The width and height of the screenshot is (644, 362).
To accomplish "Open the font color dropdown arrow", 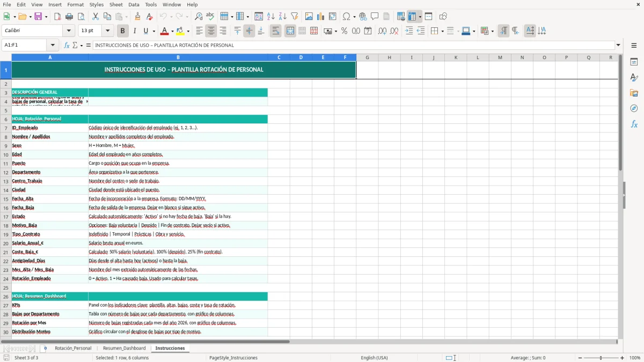I will point(173,31).
